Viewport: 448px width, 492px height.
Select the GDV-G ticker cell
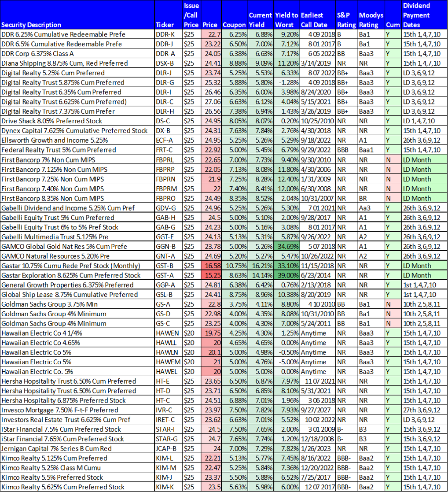tap(169, 208)
